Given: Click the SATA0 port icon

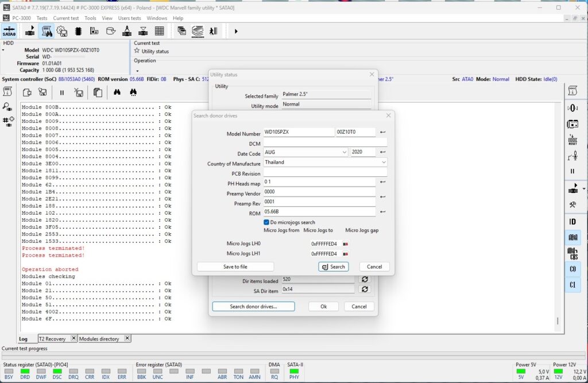Looking at the screenshot, I should 9,31.
